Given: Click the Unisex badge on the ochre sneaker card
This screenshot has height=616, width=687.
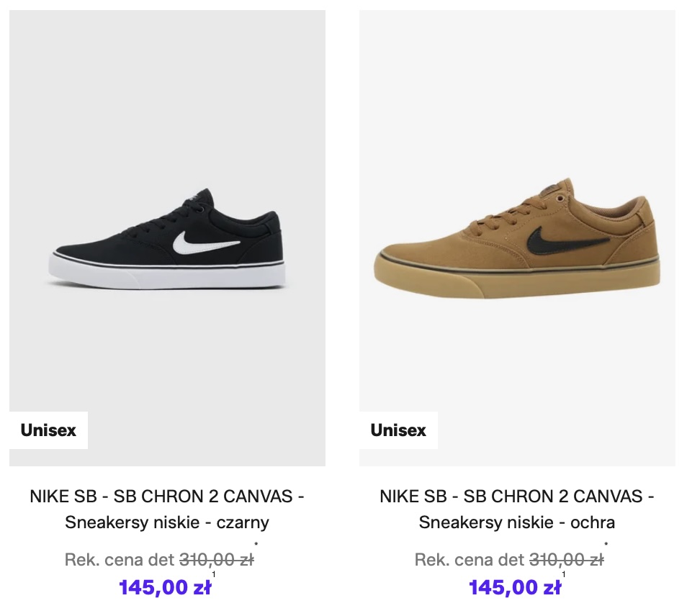Looking at the screenshot, I should click(x=398, y=430).
